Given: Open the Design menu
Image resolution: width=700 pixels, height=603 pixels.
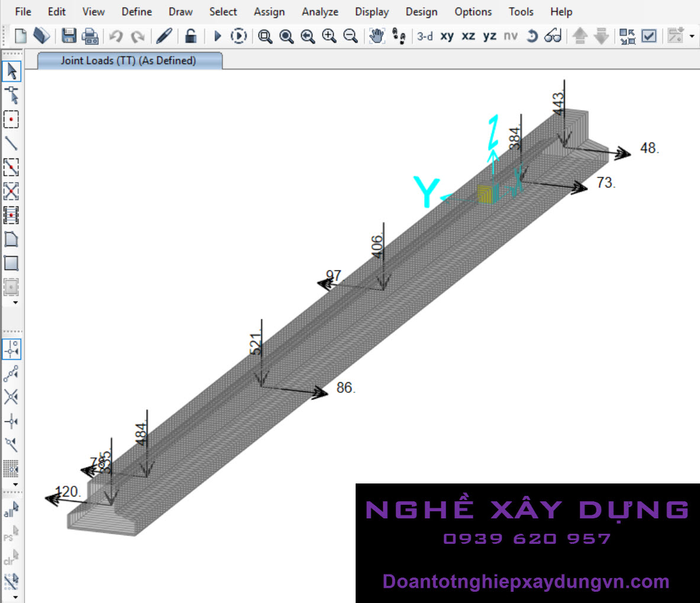Looking at the screenshot, I should 421,12.
